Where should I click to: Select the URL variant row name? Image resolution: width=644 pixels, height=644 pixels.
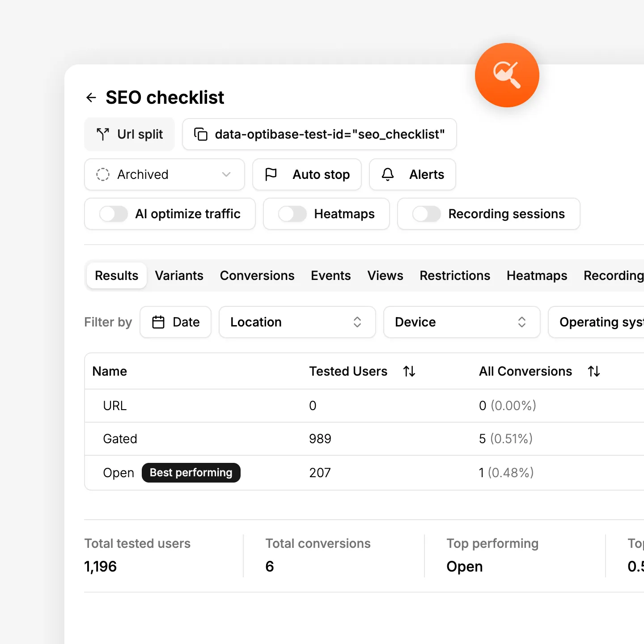click(x=115, y=406)
